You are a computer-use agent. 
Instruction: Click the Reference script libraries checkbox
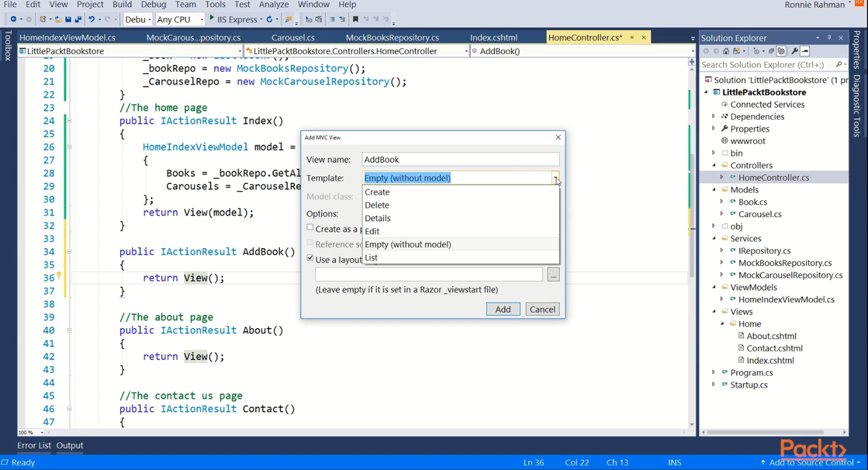coord(310,243)
